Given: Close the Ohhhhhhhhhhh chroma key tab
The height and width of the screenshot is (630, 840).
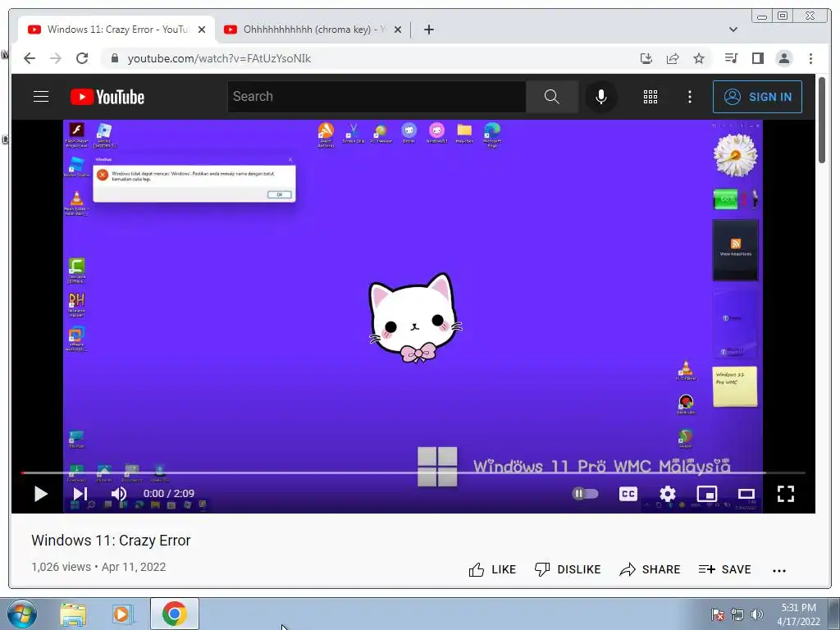Looking at the screenshot, I should click(x=398, y=30).
